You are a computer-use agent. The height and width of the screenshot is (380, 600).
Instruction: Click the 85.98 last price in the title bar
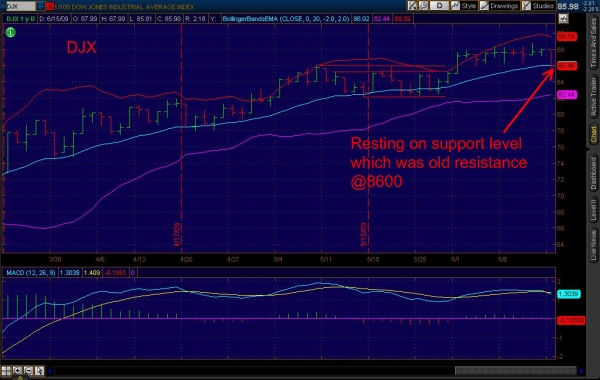[x=568, y=6]
